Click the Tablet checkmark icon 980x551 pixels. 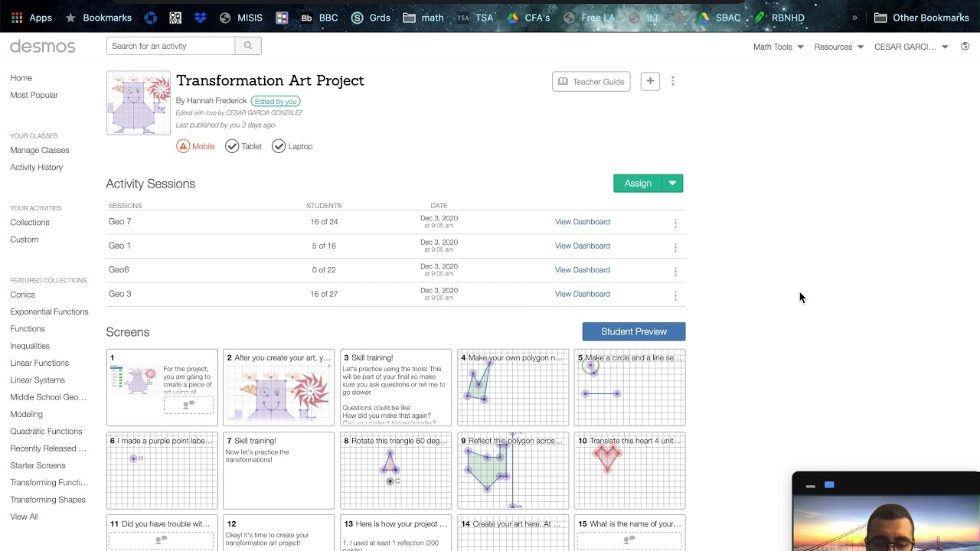[x=232, y=146]
